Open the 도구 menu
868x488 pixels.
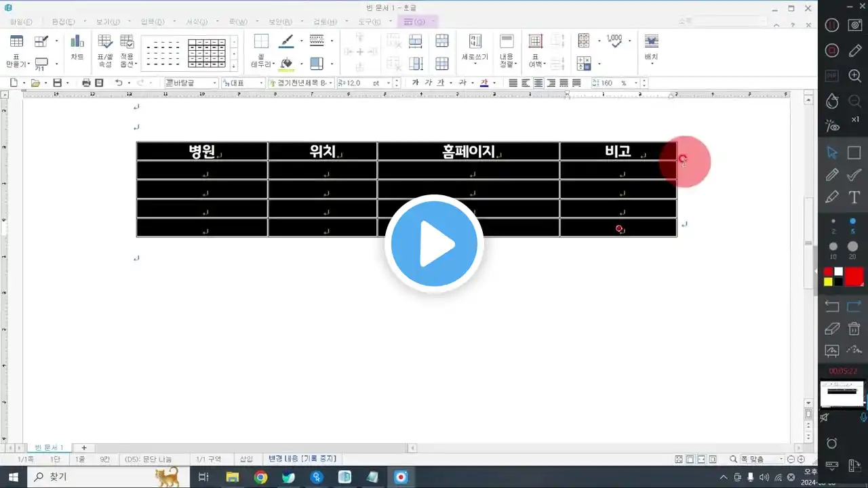click(x=370, y=22)
